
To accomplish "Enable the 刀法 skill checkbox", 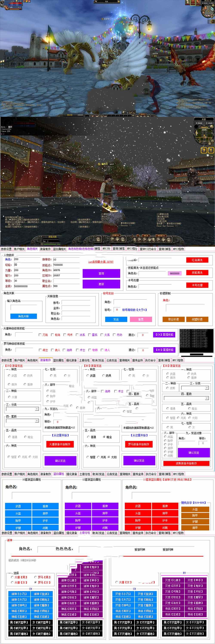I will click(x=40, y=335).
